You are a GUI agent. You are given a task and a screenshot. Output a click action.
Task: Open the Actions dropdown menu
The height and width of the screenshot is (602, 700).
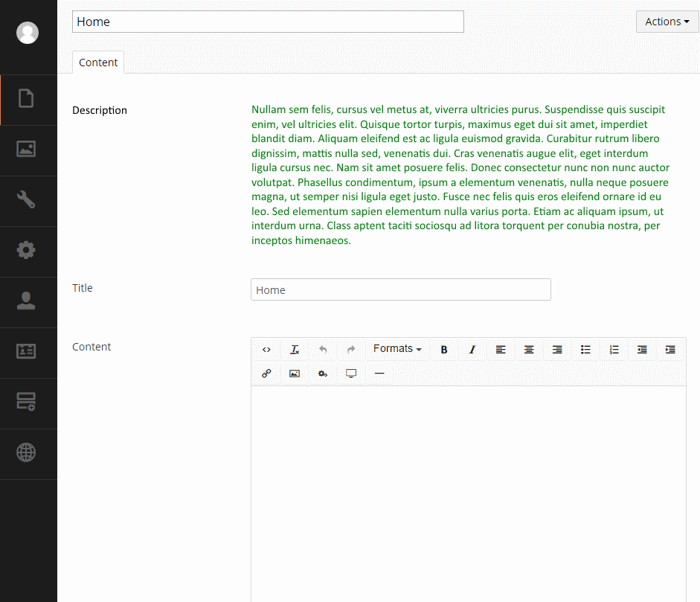667,22
